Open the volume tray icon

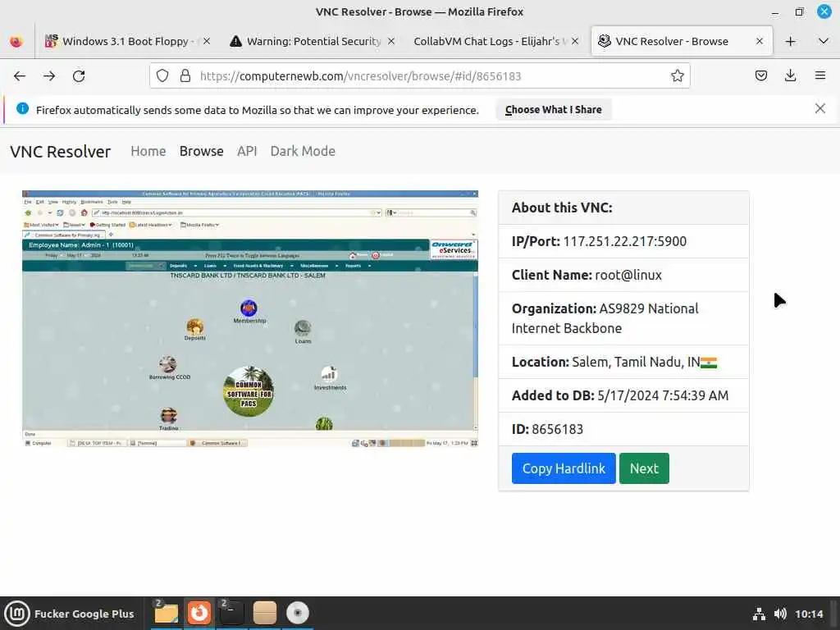pos(781,614)
